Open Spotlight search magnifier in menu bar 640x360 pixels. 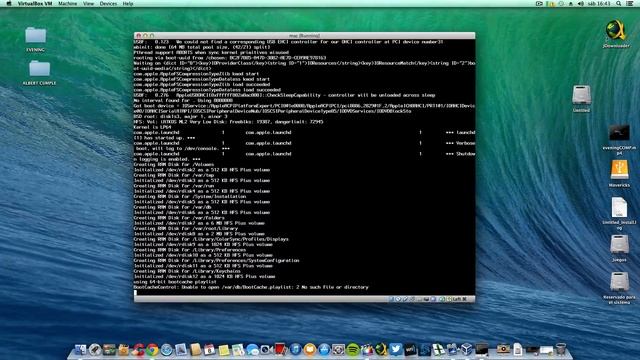pyautogui.click(x=619, y=3)
